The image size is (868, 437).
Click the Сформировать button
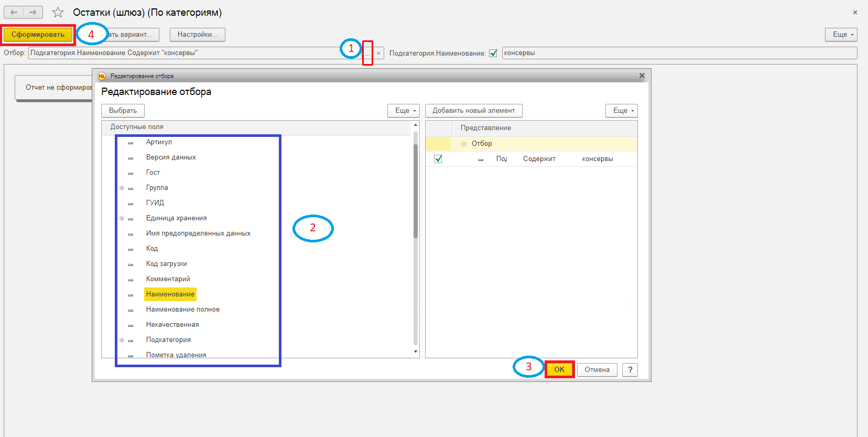38,35
